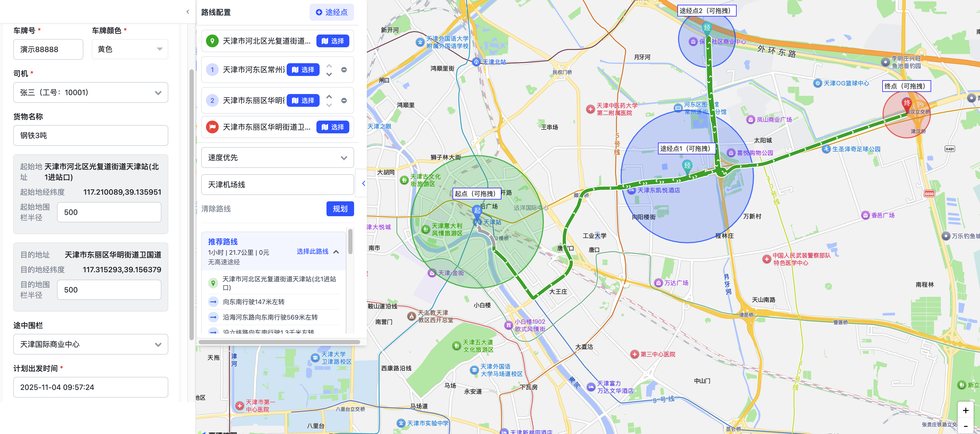
Task: Click the green start location pin icon
Action: 212,41
